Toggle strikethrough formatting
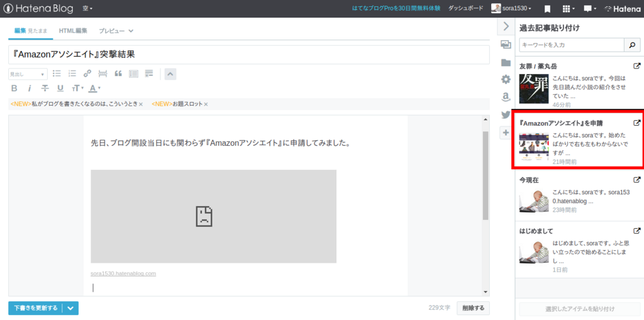The width and height of the screenshot is (644, 320). [45, 88]
